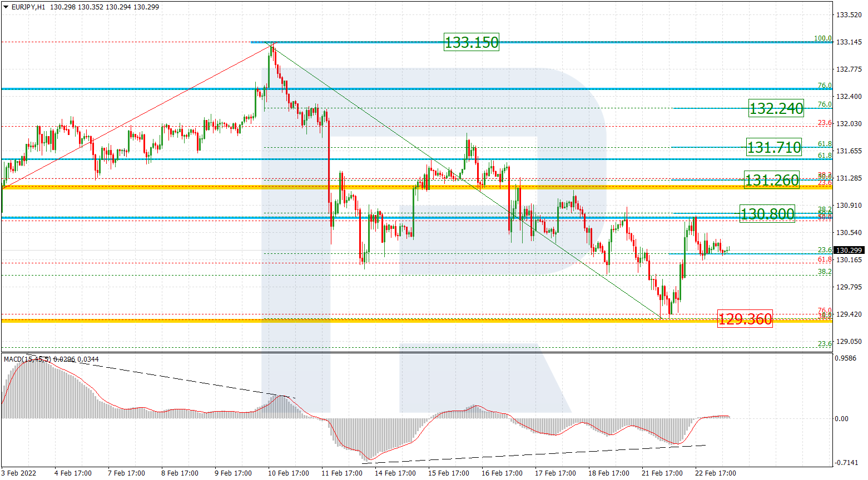Click -0.7141 on the MACD scale
This screenshot has width=868, height=480.
point(846,463)
